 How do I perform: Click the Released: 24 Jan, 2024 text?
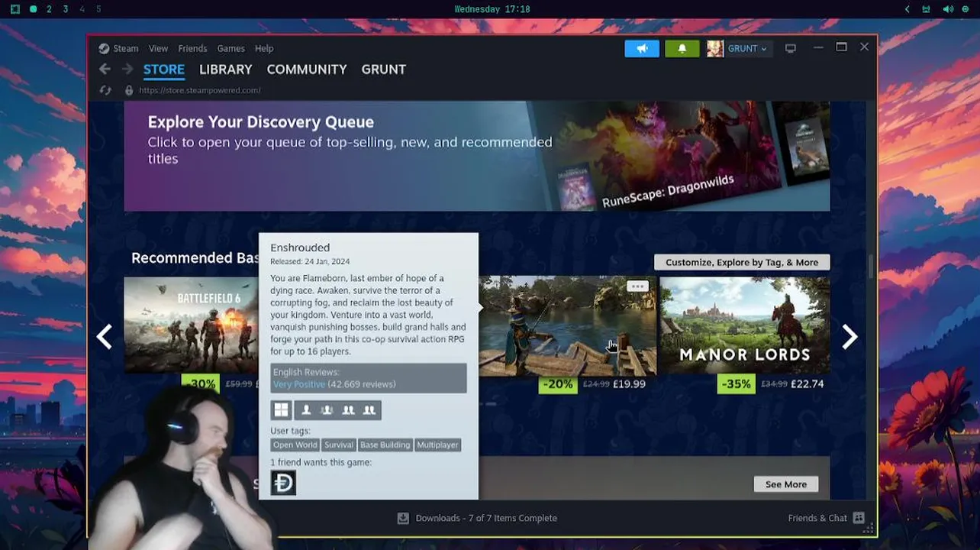click(x=310, y=261)
